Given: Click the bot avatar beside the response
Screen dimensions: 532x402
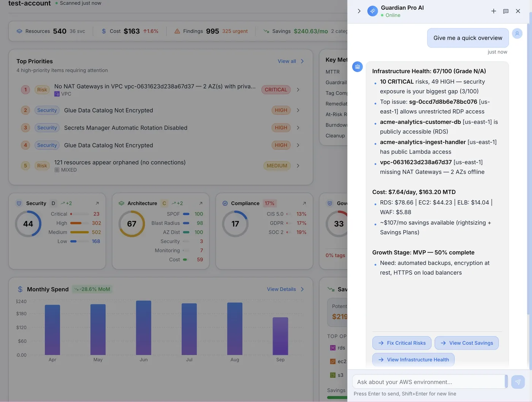Looking at the screenshot, I should click(x=358, y=67).
